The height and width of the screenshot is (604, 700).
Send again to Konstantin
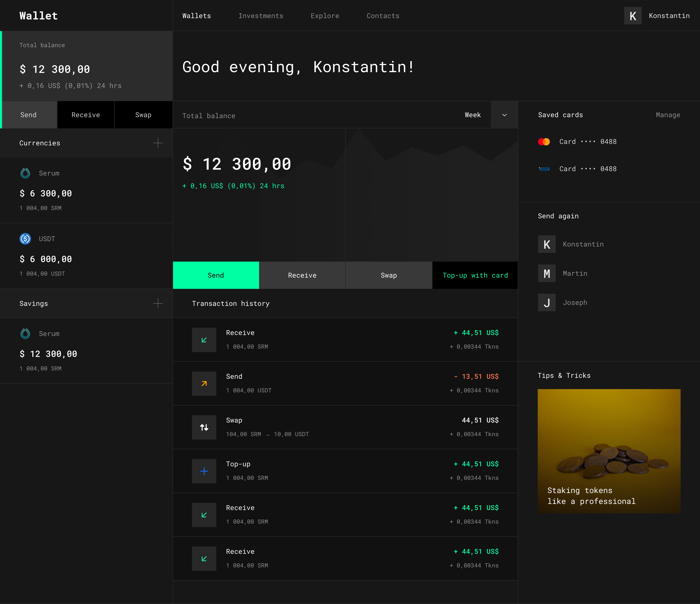tap(571, 244)
